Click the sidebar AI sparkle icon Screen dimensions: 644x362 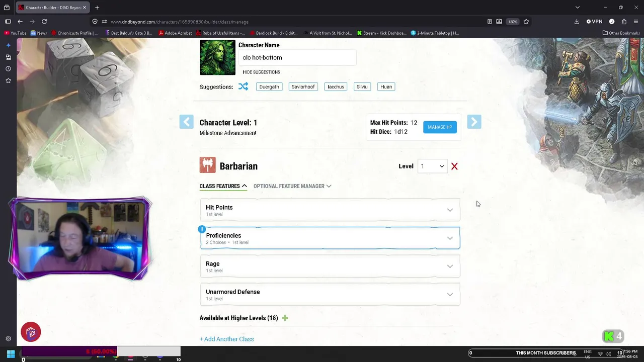(8, 45)
